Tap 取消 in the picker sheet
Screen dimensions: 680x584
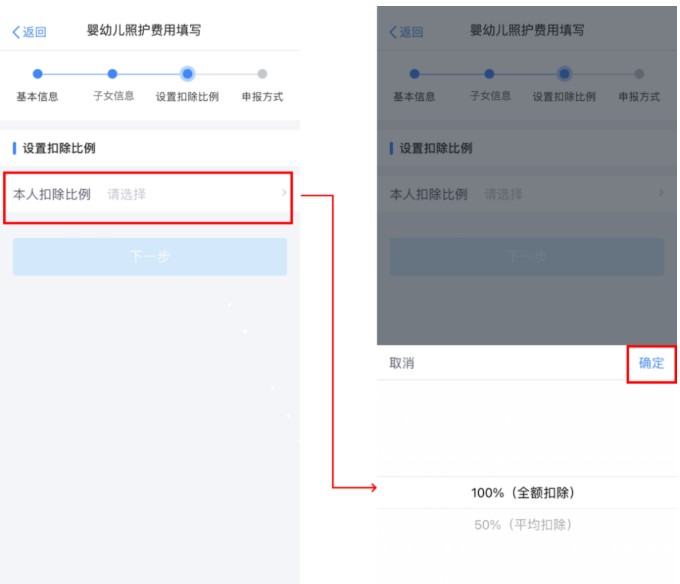402,363
